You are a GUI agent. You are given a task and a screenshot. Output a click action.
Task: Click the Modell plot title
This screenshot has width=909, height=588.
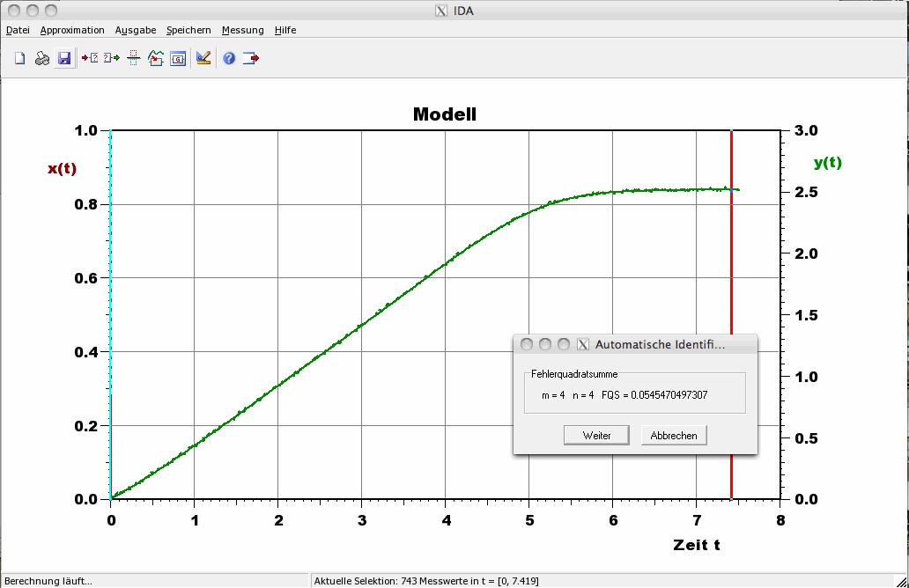445,114
